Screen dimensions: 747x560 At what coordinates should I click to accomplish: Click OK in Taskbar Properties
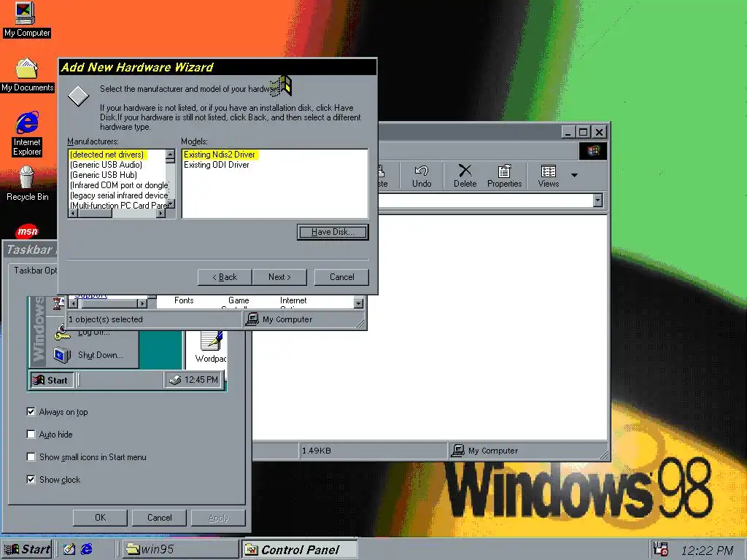(x=100, y=518)
